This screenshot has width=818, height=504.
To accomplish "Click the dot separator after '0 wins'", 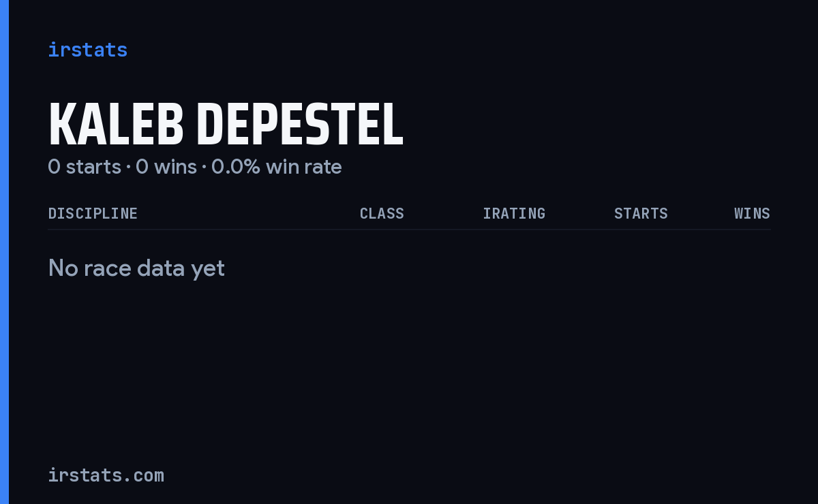I will (204, 168).
